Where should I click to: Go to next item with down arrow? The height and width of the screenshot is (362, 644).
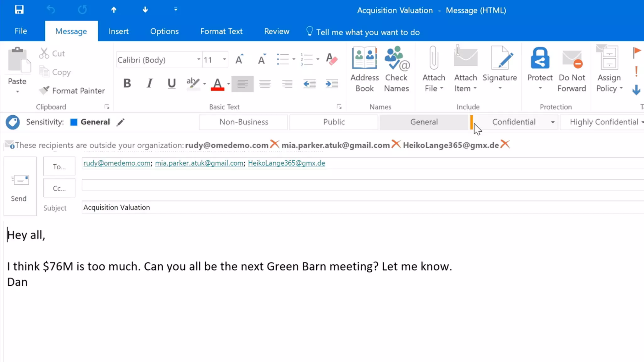(x=145, y=10)
